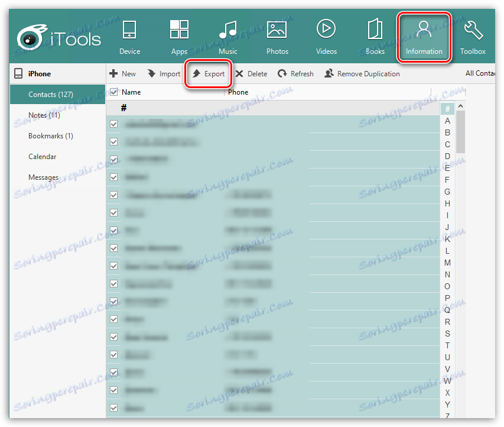Jump to letter J in index

pos(447,227)
